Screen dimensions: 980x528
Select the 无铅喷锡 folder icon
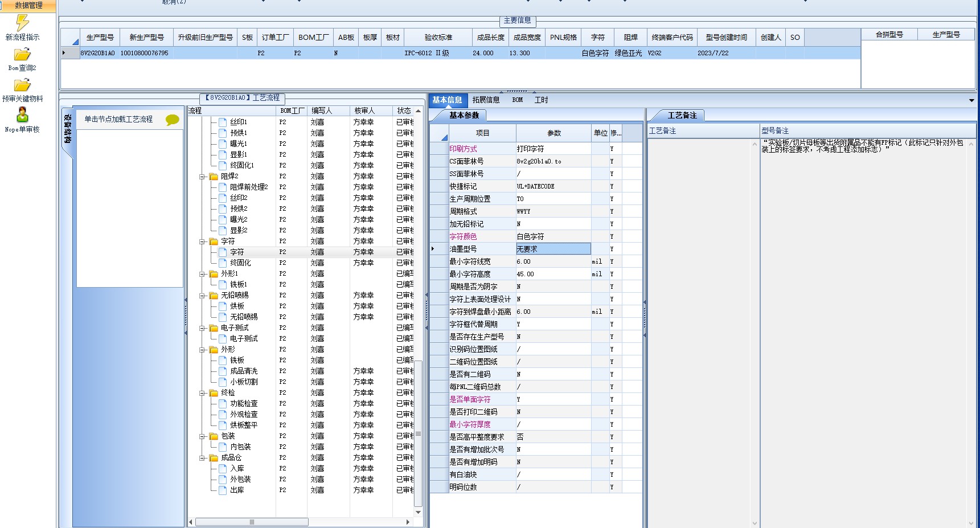(214, 295)
